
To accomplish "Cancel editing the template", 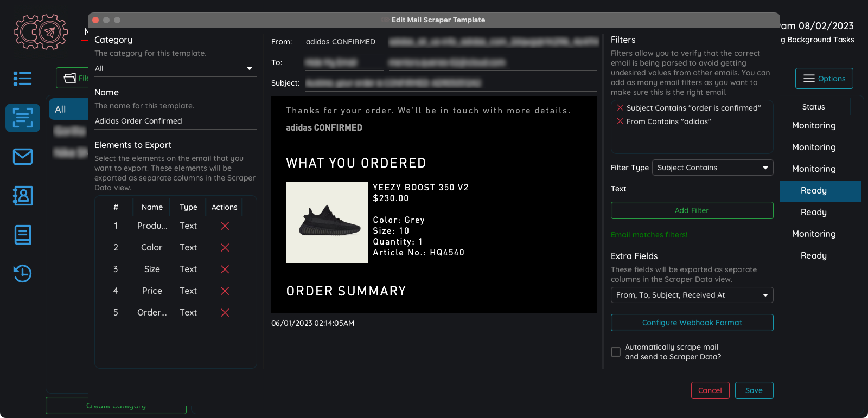I will tap(710, 390).
